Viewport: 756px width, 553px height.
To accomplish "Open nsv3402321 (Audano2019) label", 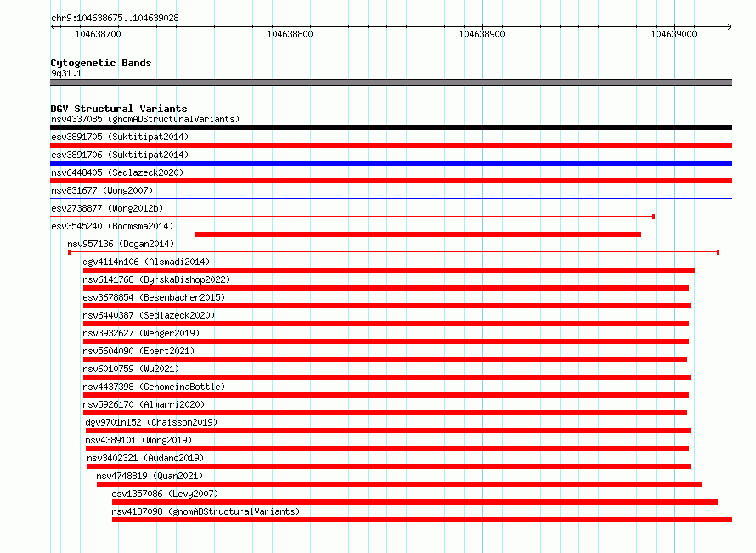I will (145, 458).
